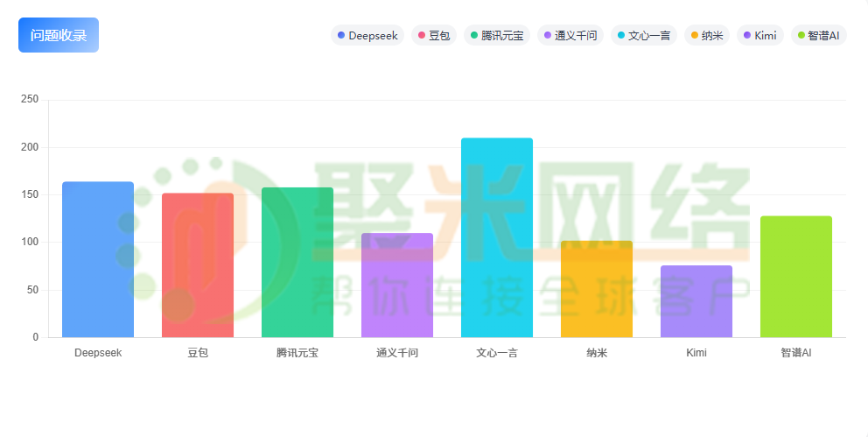The image size is (868, 437).
Task: Click the Deepseek x-axis label
Action: (98, 353)
